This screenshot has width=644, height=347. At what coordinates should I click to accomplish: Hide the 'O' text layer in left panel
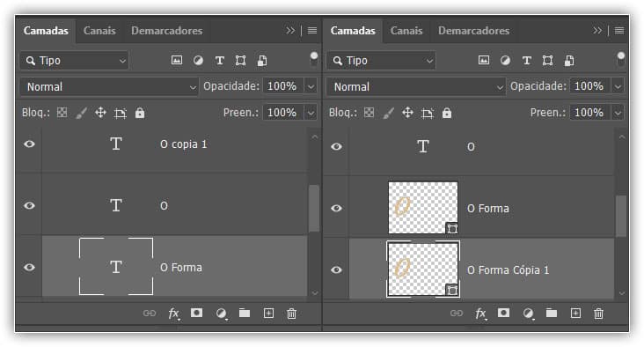(29, 205)
